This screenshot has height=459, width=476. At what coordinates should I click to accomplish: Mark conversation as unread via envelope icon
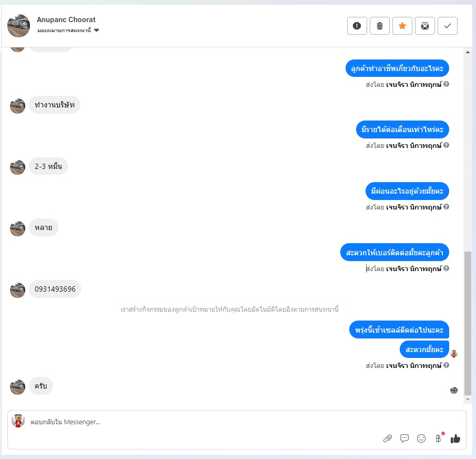click(424, 26)
